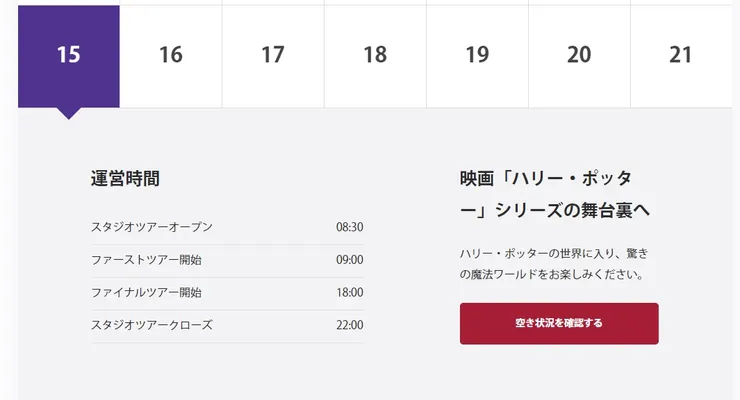Click the 18:00 final tour time

point(349,293)
